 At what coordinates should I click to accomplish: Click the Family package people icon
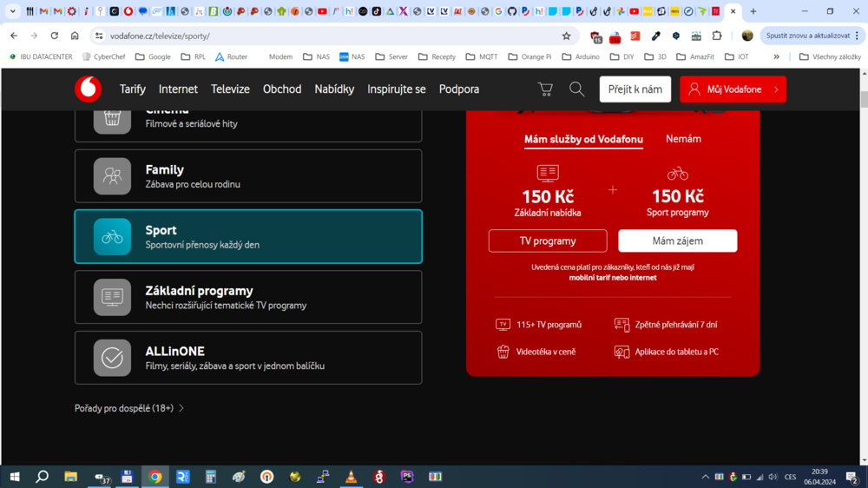tap(112, 176)
